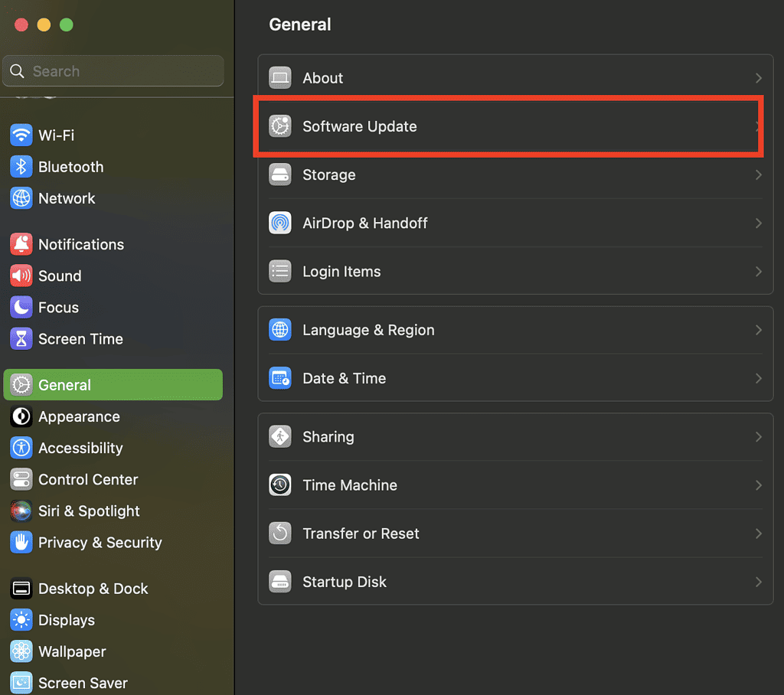Click the Transfer or Reset icon
Viewport: 784px width, 695px height.
coord(280,533)
